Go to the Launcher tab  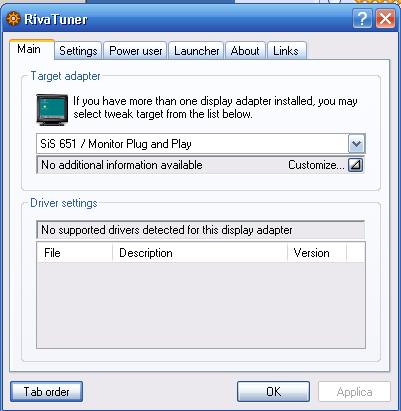pyautogui.click(x=196, y=51)
